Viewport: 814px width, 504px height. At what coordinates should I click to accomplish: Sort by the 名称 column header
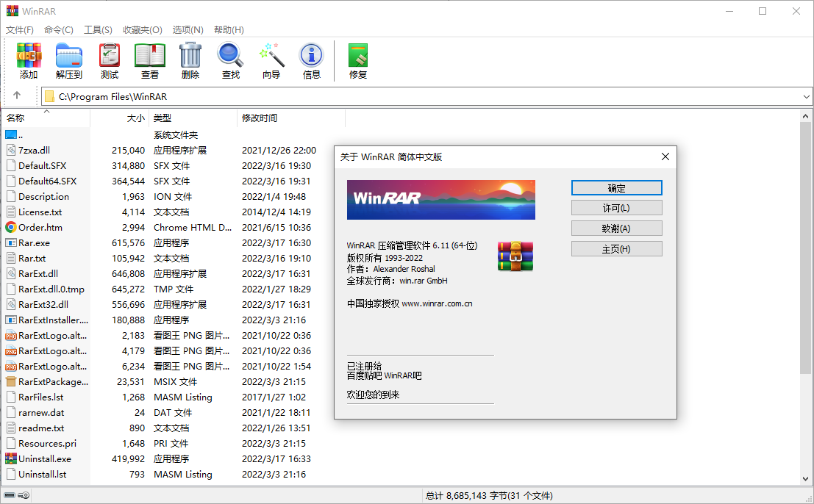pyautogui.click(x=46, y=118)
